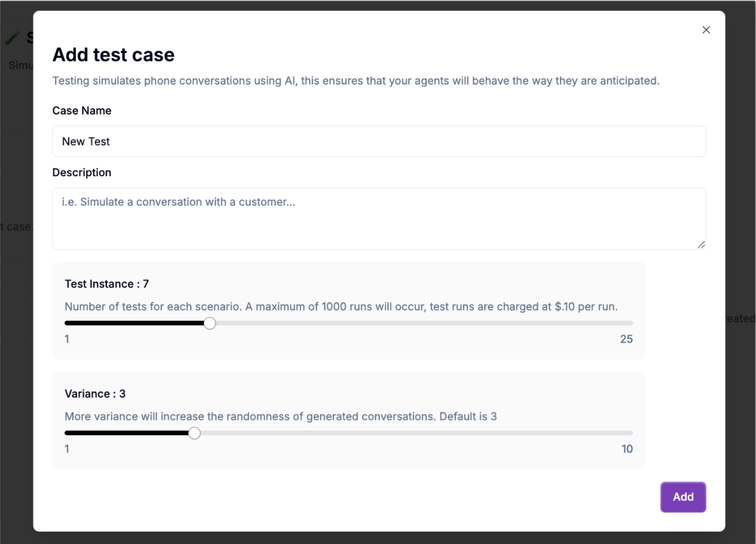The height and width of the screenshot is (544, 756).
Task: Click maximum value 25 on Test Instance slider
Action: point(626,339)
